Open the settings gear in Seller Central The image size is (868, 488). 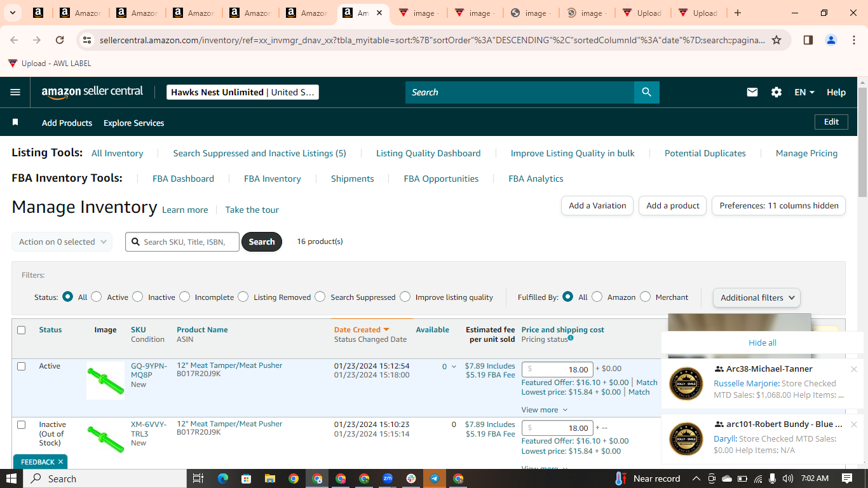pos(776,92)
